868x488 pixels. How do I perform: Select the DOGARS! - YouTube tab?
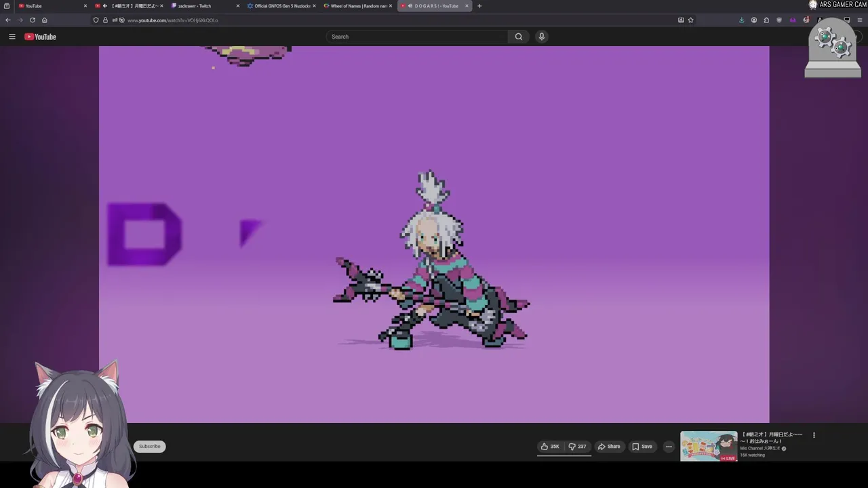tap(434, 6)
